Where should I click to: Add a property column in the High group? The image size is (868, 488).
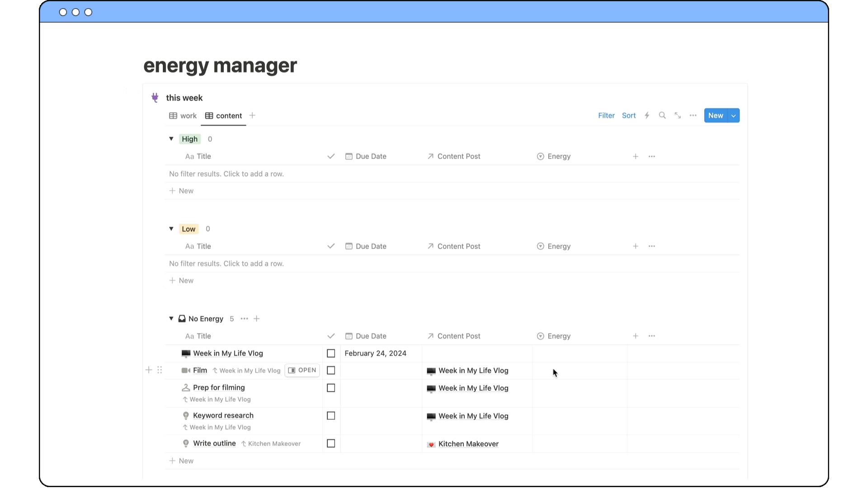[636, 156]
